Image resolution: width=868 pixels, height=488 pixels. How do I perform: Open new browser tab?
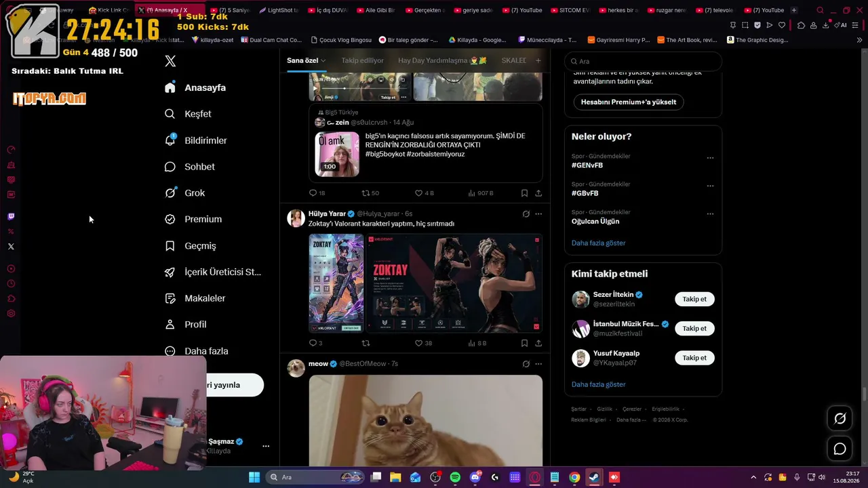tap(794, 10)
